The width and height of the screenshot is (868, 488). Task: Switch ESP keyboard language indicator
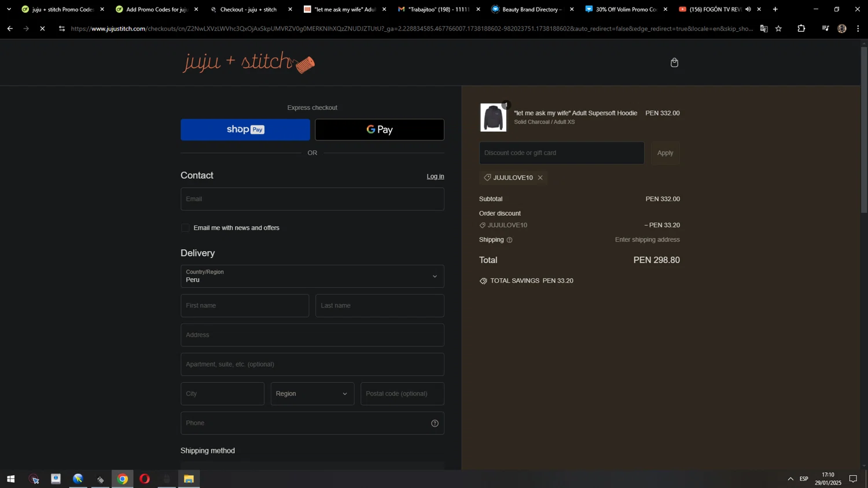pos(804,479)
